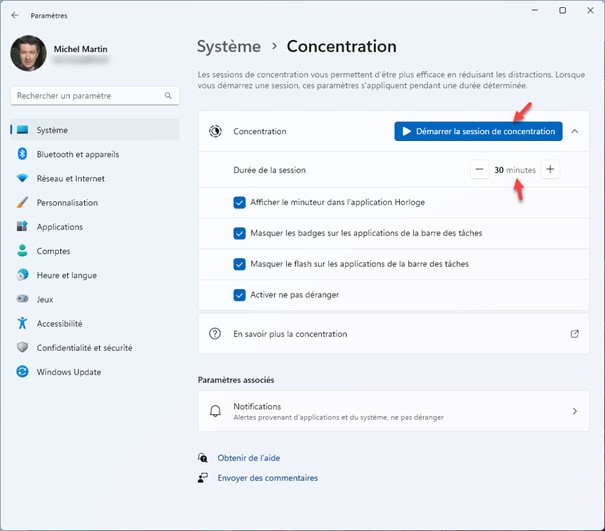Open the Obtenir de l'aide link
This screenshot has height=531, width=605.
point(248,458)
